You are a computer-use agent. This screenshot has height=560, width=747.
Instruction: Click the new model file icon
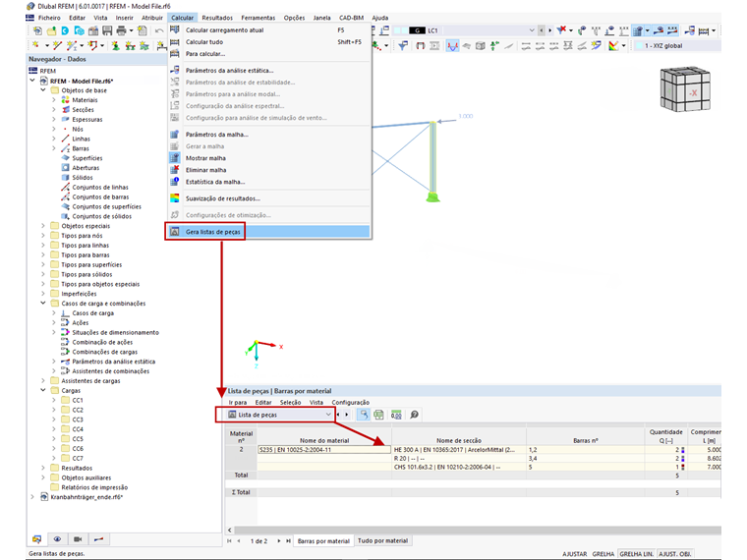coord(37,31)
